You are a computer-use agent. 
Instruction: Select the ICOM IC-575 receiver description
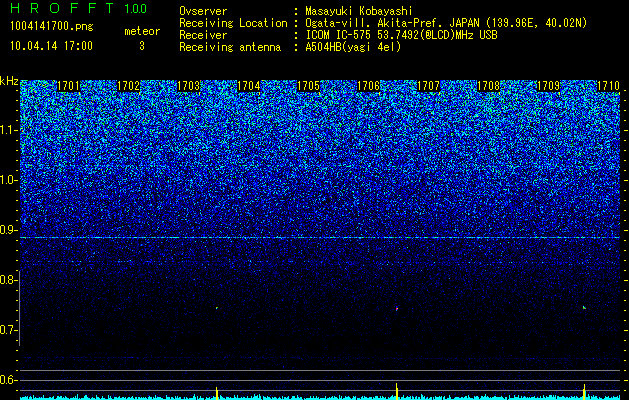point(401,35)
